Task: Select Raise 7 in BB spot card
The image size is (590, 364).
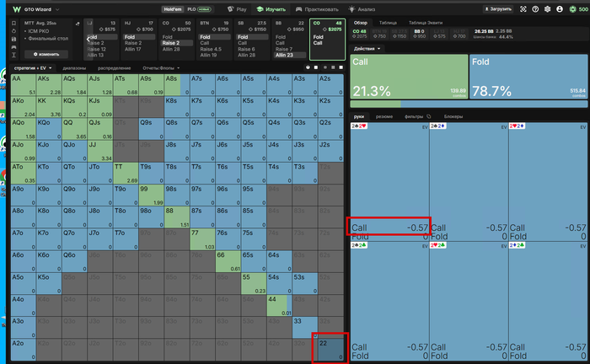Action: 284,49
